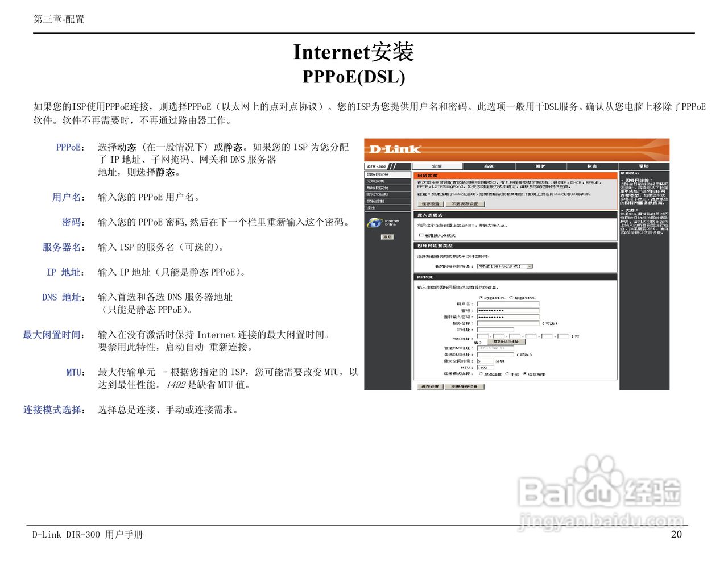Click the 因特网连接类型 section header
The image size is (728, 562).
click(x=515, y=246)
